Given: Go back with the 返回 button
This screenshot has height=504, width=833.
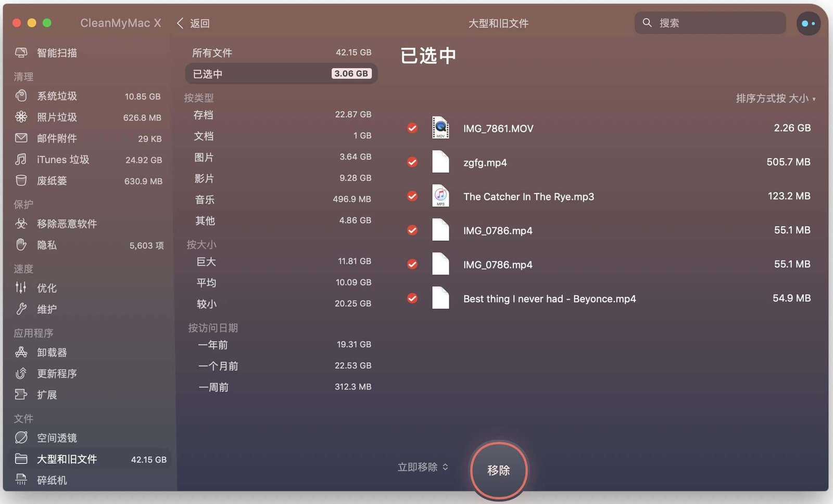Looking at the screenshot, I should point(193,23).
